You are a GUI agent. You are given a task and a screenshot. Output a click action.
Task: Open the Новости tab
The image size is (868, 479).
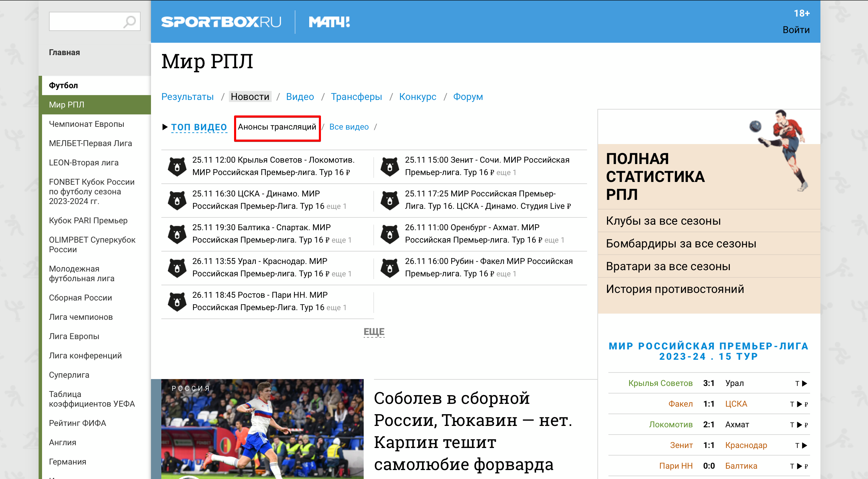(x=250, y=97)
